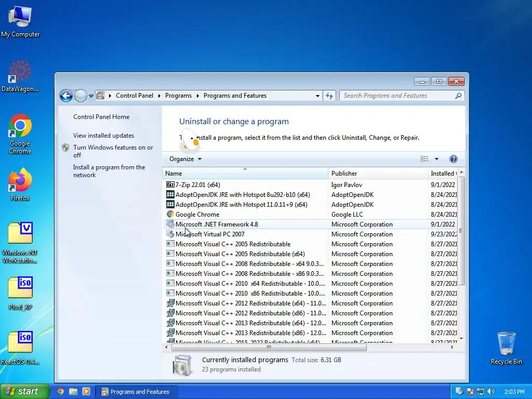The height and width of the screenshot is (399, 532).
Task: Open the recent pages dropdown arrow
Action: 91,96
